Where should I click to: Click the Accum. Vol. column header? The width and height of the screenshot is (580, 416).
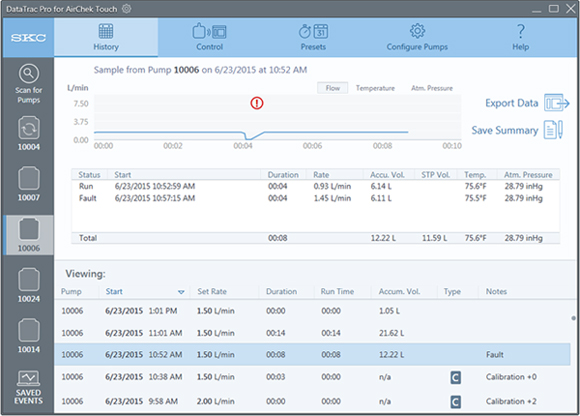coord(399,291)
